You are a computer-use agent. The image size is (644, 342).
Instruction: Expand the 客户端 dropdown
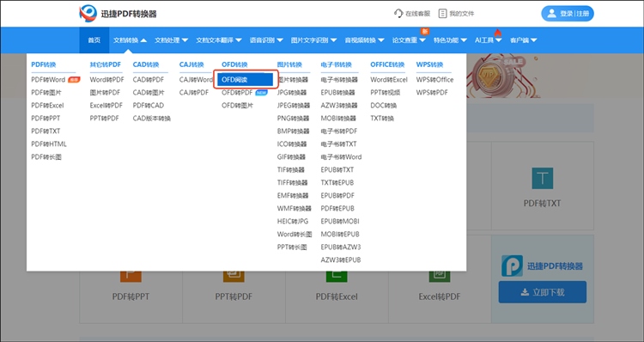tap(523, 40)
